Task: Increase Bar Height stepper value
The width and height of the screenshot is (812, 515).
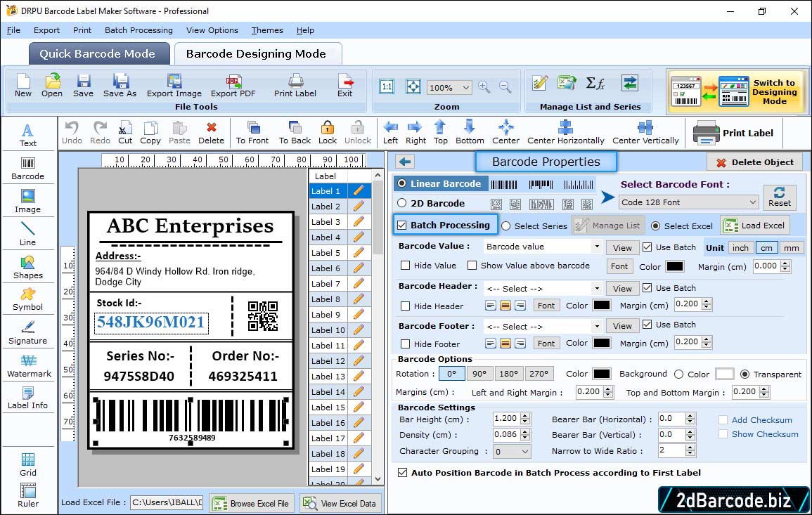Action: [525, 416]
